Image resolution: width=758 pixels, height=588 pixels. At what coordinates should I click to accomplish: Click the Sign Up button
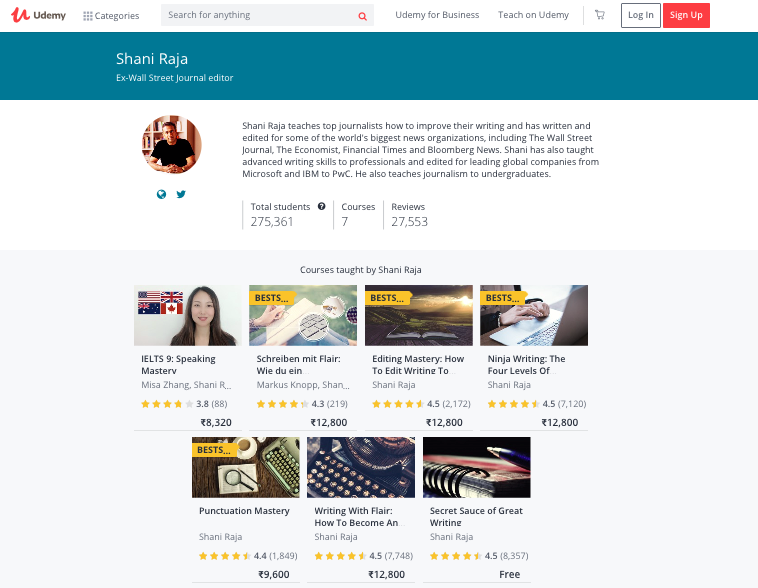[686, 15]
